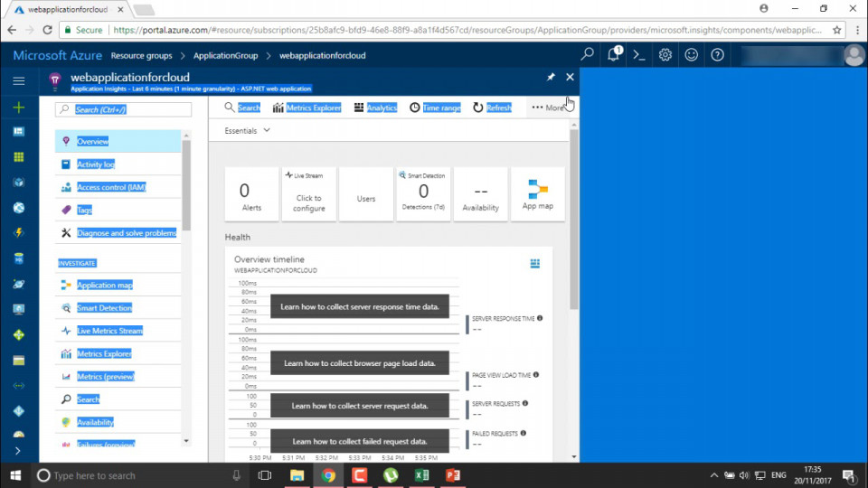Click Time range in the toolbar
The image size is (868, 488).
click(x=435, y=108)
